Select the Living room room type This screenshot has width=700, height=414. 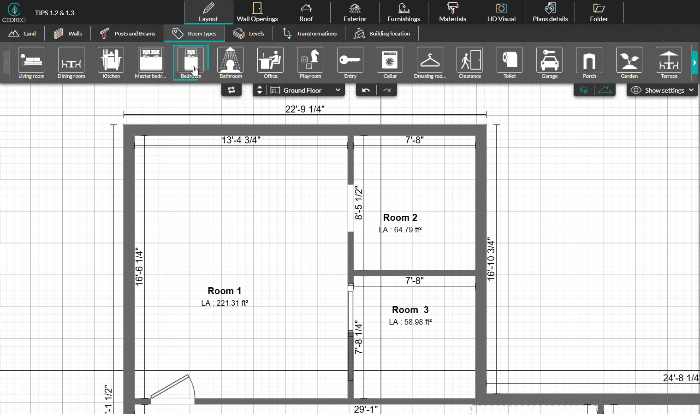pyautogui.click(x=30, y=62)
